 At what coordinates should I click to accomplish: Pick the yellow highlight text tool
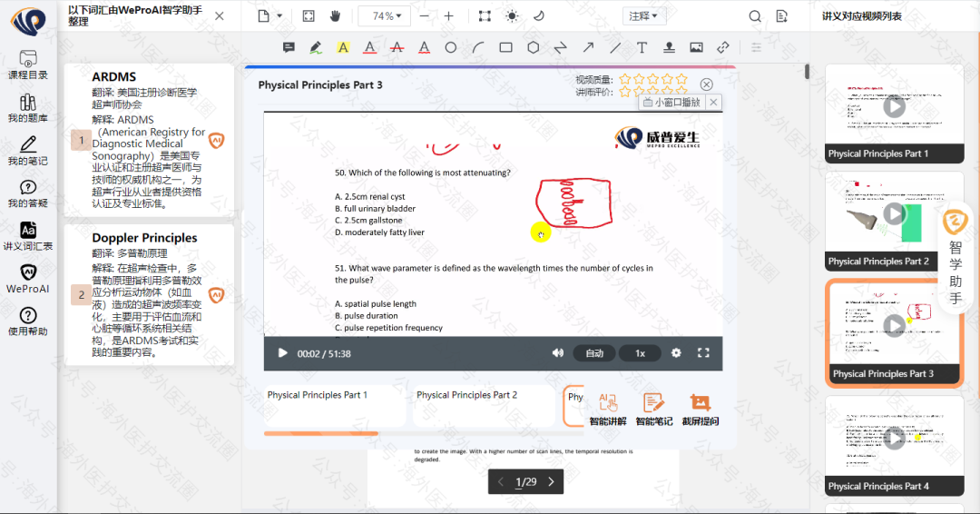tap(343, 47)
